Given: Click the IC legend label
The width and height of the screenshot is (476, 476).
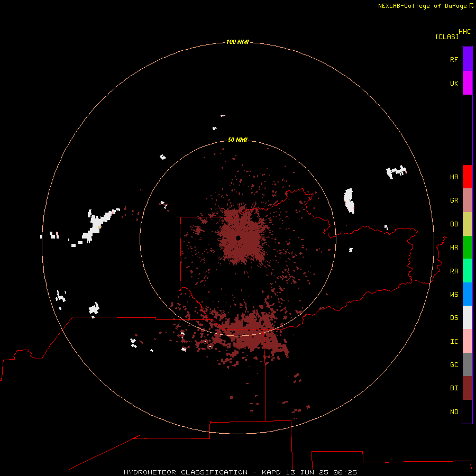Looking at the screenshot, I should coord(454,341).
